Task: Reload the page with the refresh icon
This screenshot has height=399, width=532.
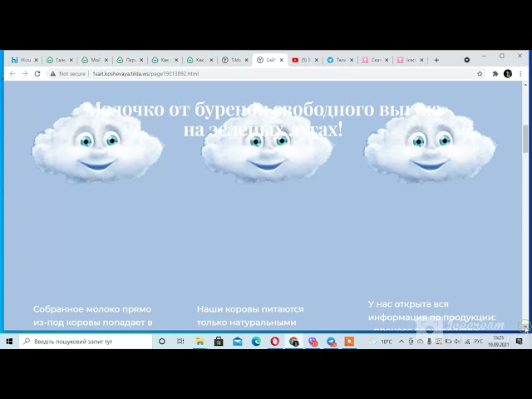Action: [37, 74]
